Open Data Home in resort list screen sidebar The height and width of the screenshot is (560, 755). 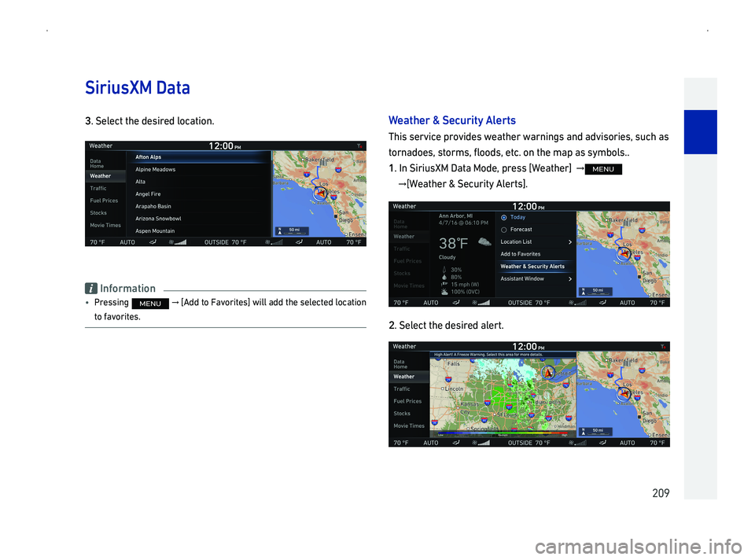click(97, 164)
